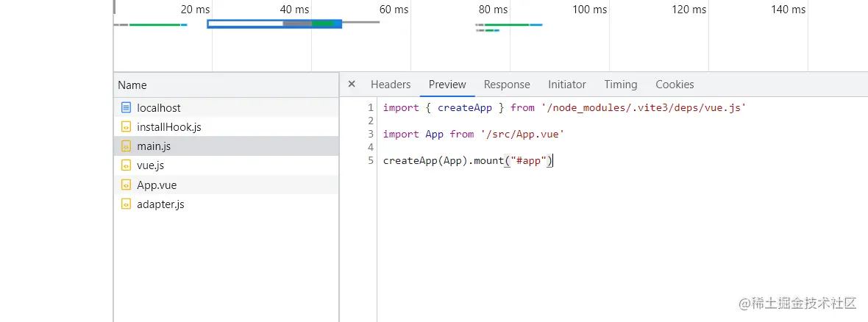Select the vue.js request entry
The width and height of the screenshot is (868, 322).
point(150,165)
